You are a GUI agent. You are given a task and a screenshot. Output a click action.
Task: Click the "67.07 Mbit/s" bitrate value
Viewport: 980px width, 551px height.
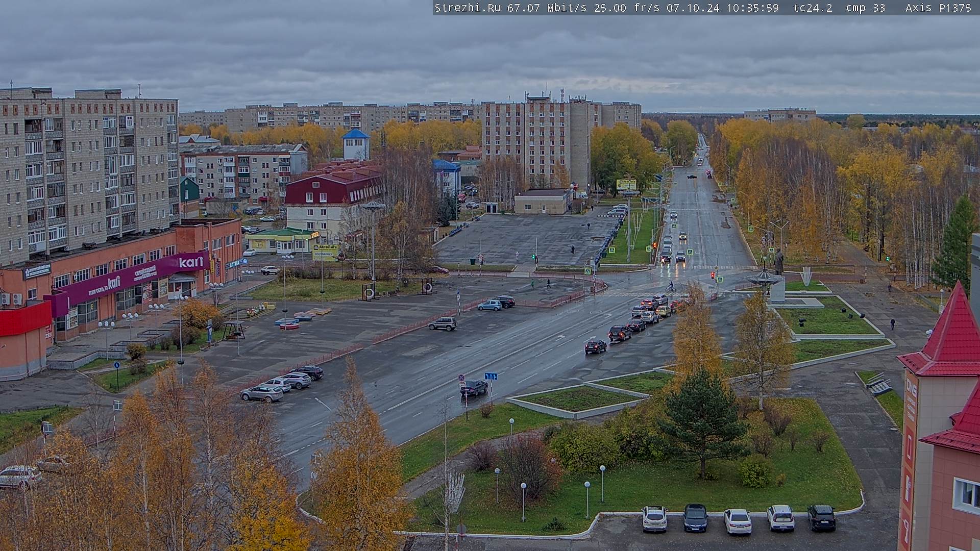549,8
